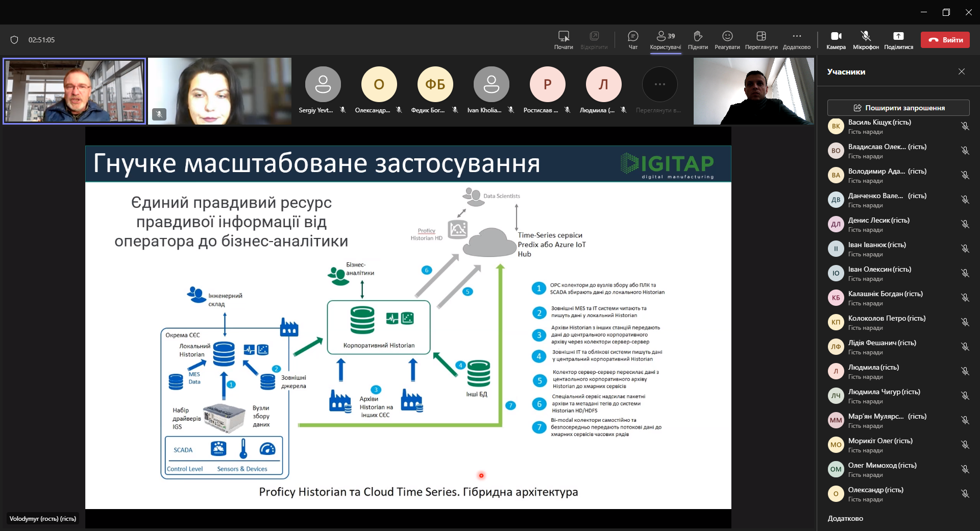Open Додатково more actions menu
Viewport: 980px width, 531px height.
[796, 40]
